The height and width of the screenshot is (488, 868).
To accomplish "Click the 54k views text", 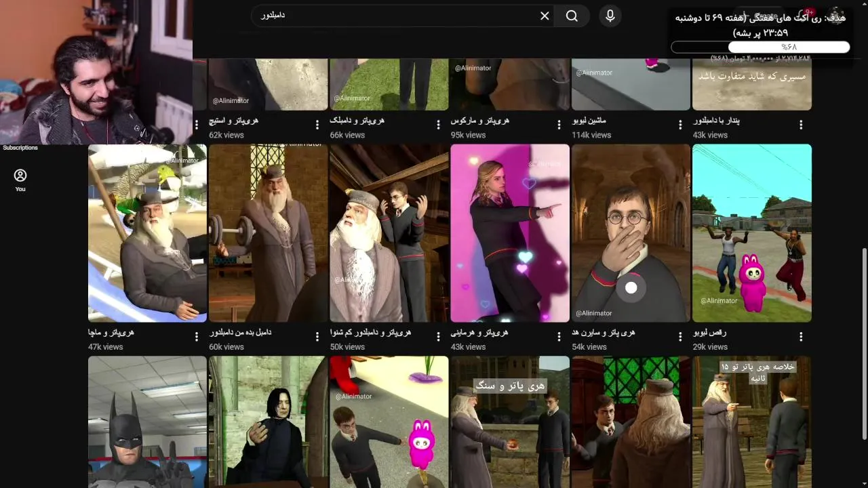I will [589, 347].
